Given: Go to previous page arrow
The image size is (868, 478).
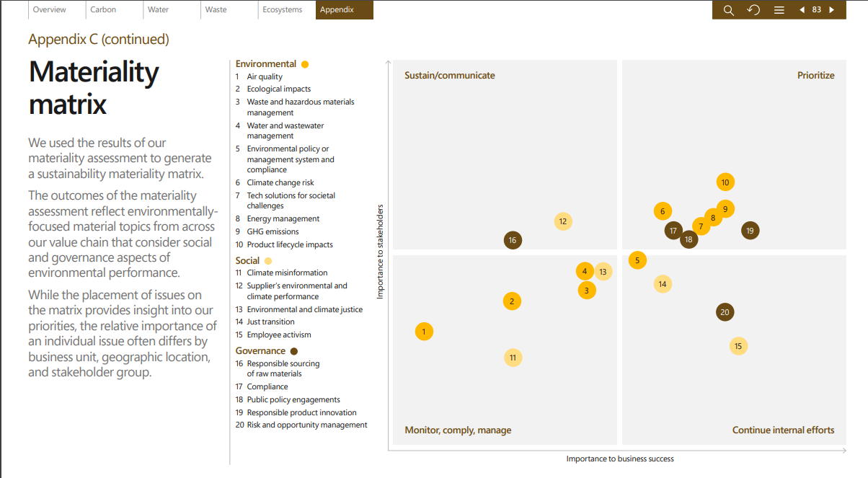Looking at the screenshot, I should tap(802, 10).
